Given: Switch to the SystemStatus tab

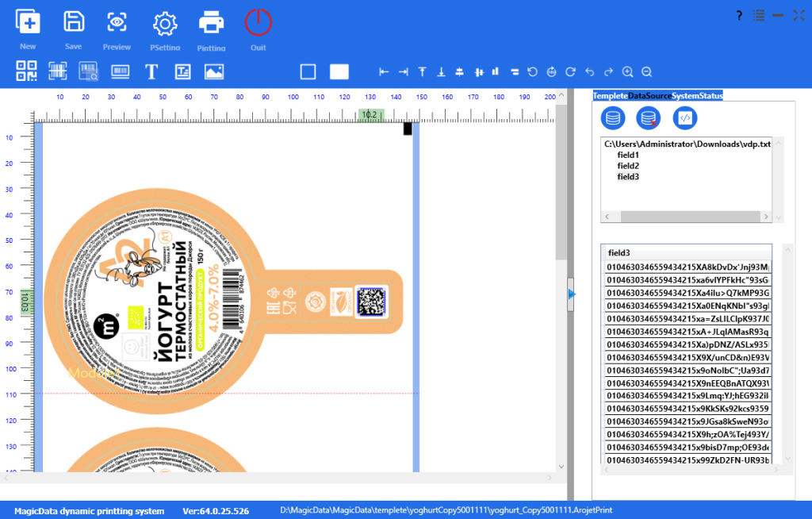Looking at the screenshot, I should click(697, 95).
